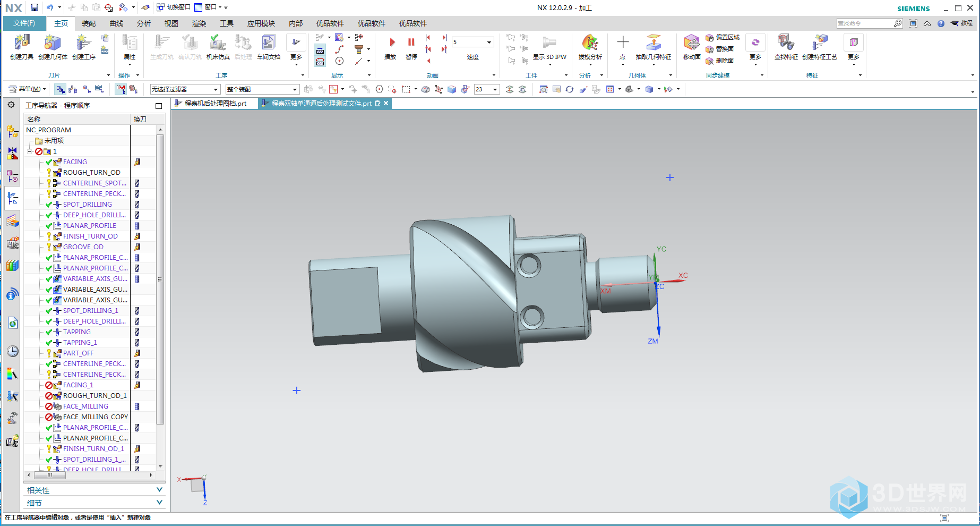The image size is (980, 526).
Task: Select the SPOT_DRILLING operation
Action: click(88, 205)
